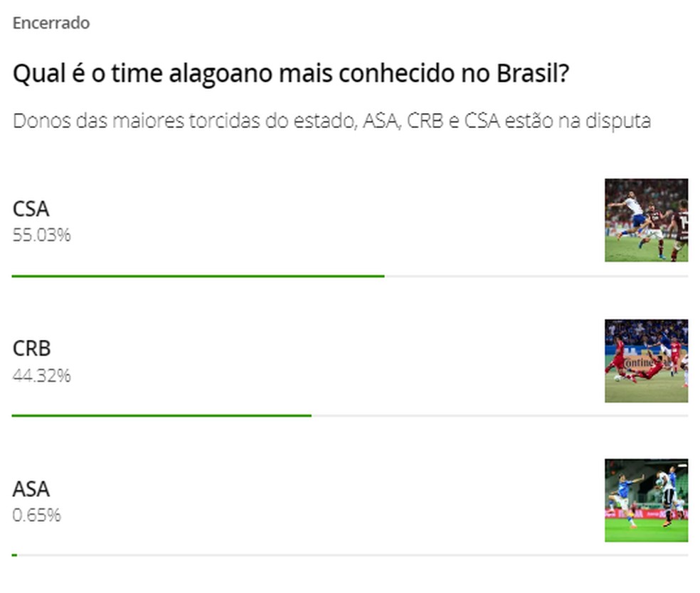Click the 44.32% vote percentage

[x=41, y=375]
